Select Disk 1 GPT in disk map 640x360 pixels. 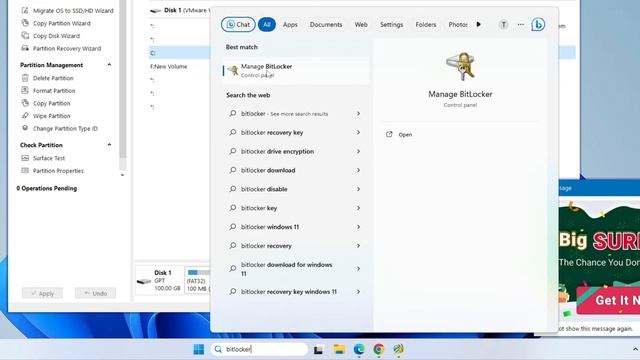[x=159, y=280]
